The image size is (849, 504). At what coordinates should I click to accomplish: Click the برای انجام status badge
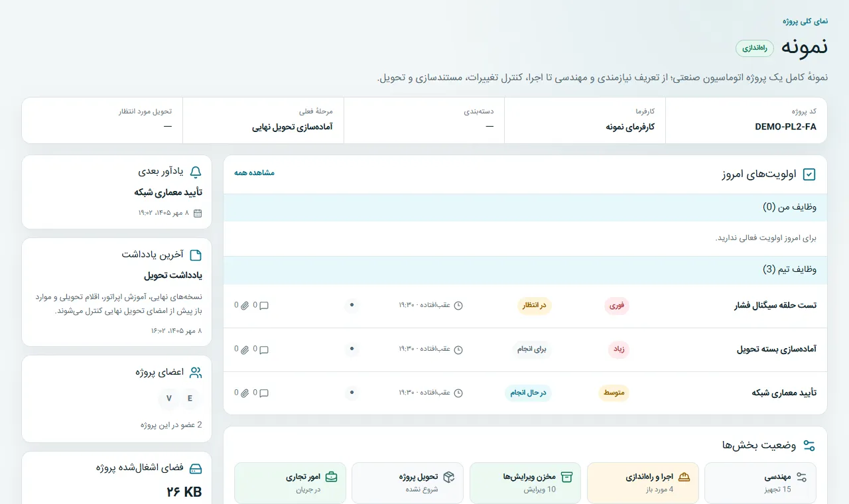[x=532, y=349]
